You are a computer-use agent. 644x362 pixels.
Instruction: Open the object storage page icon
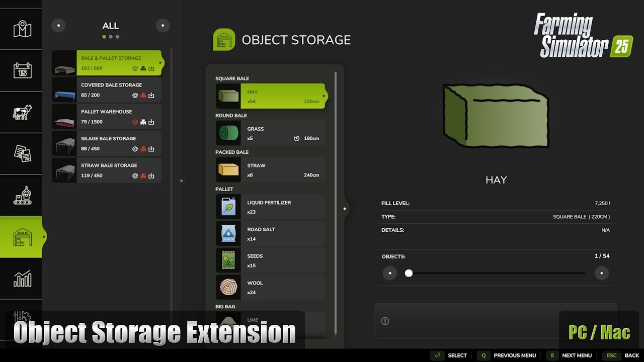tap(22, 237)
